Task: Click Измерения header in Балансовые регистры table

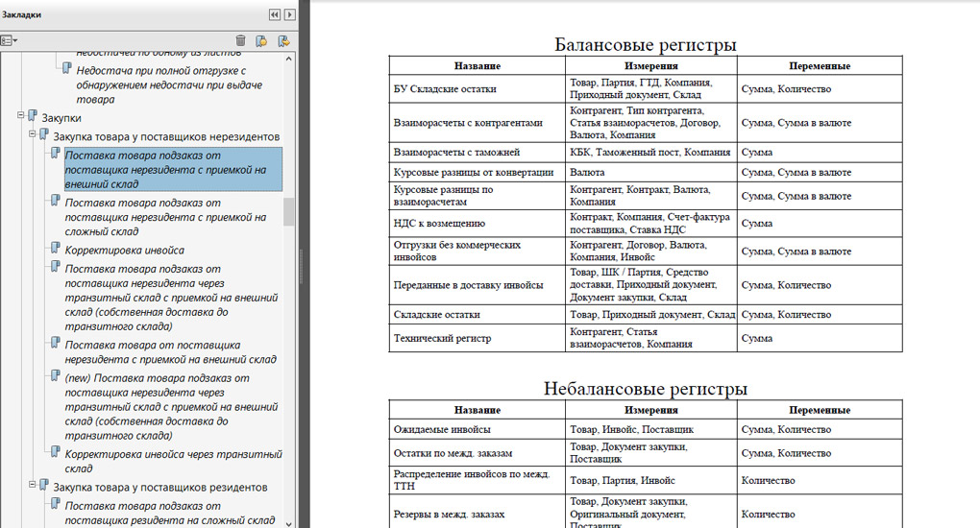Action: pyautogui.click(x=650, y=65)
